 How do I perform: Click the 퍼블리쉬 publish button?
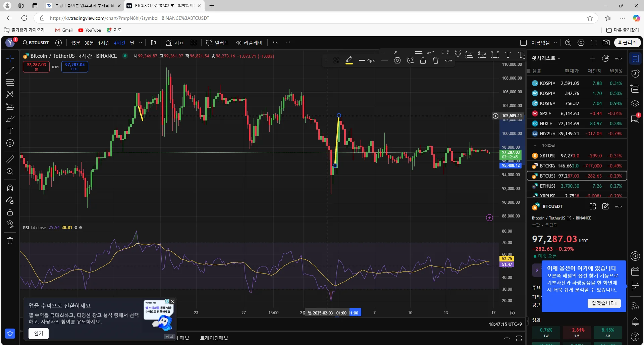coord(628,43)
